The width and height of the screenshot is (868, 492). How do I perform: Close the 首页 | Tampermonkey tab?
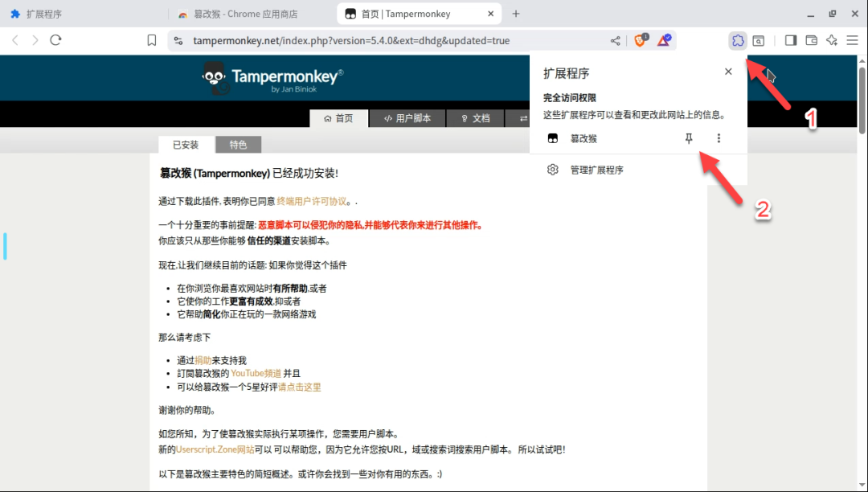(x=490, y=14)
